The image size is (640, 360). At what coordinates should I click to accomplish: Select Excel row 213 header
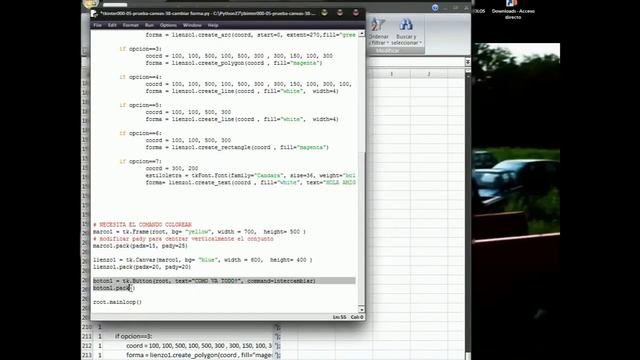(x=87, y=355)
